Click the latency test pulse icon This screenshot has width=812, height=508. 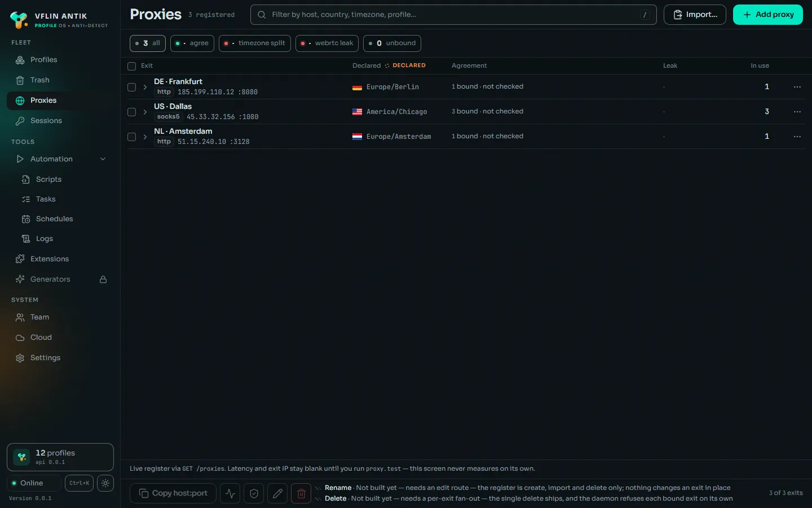(230, 493)
